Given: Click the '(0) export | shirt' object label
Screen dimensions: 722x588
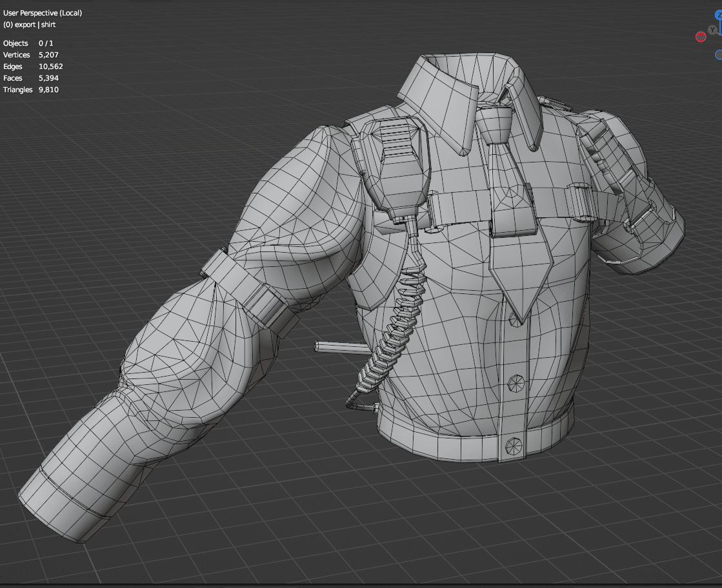Looking at the screenshot, I should pyautogui.click(x=30, y=24).
